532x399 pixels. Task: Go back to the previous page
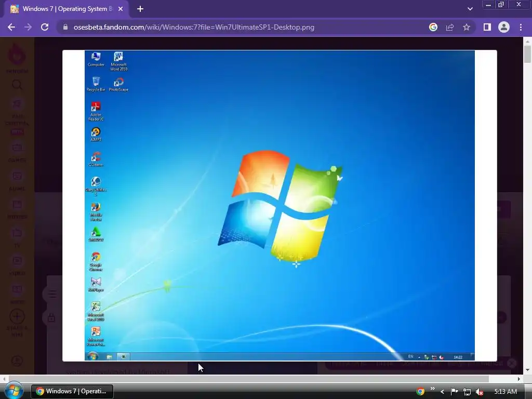point(11,27)
